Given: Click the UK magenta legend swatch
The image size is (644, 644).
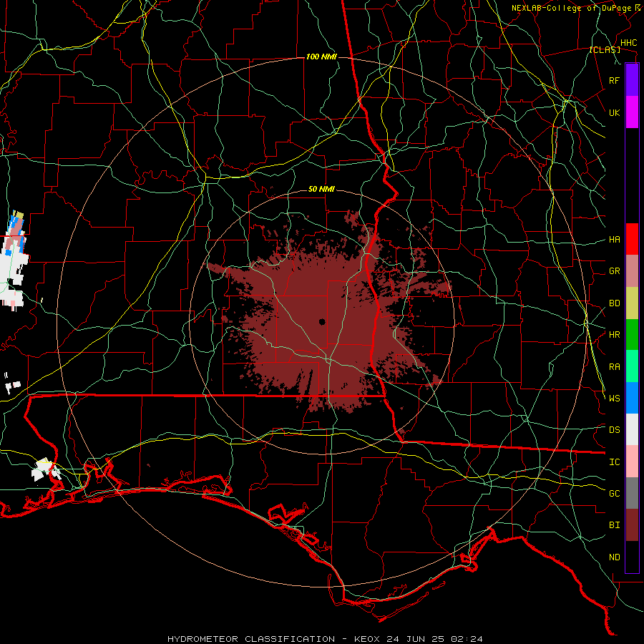Looking at the screenshot, I should pyautogui.click(x=632, y=112).
